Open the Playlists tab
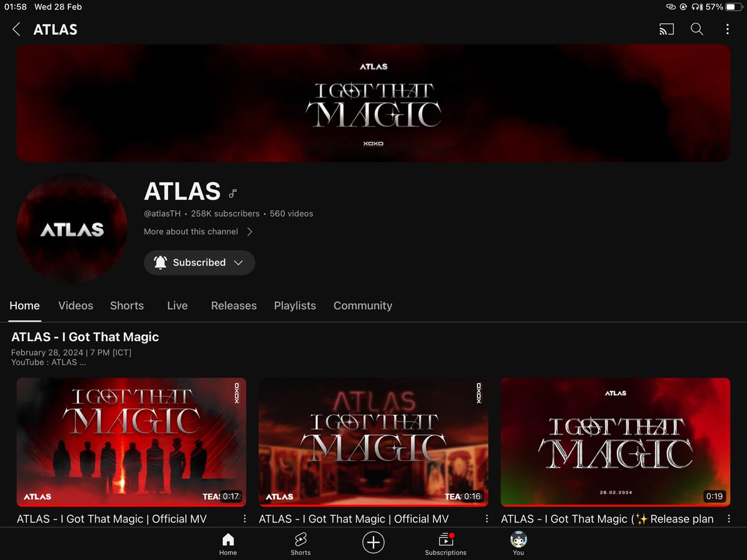The image size is (747, 560). click(295, 306)
